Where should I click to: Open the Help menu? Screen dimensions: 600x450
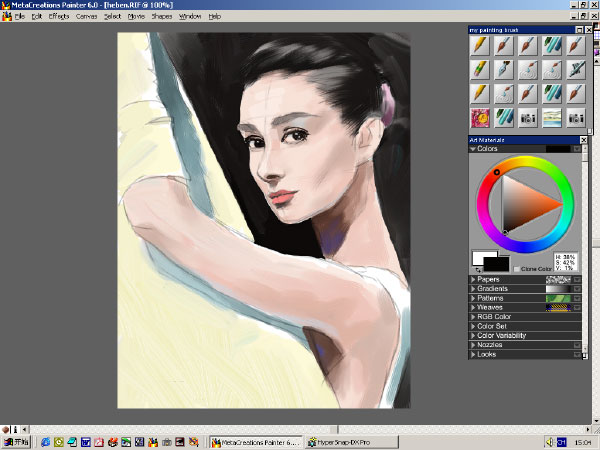[215, 16]
